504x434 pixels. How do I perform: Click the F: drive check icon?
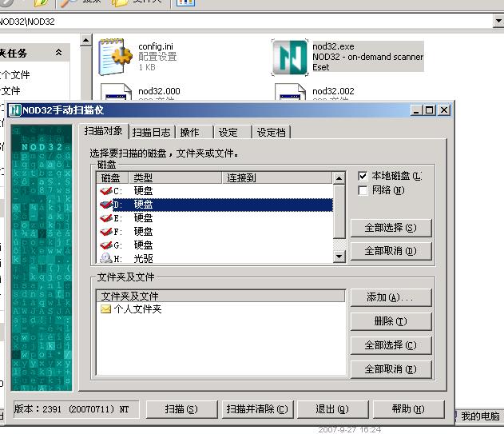[106, 232]
